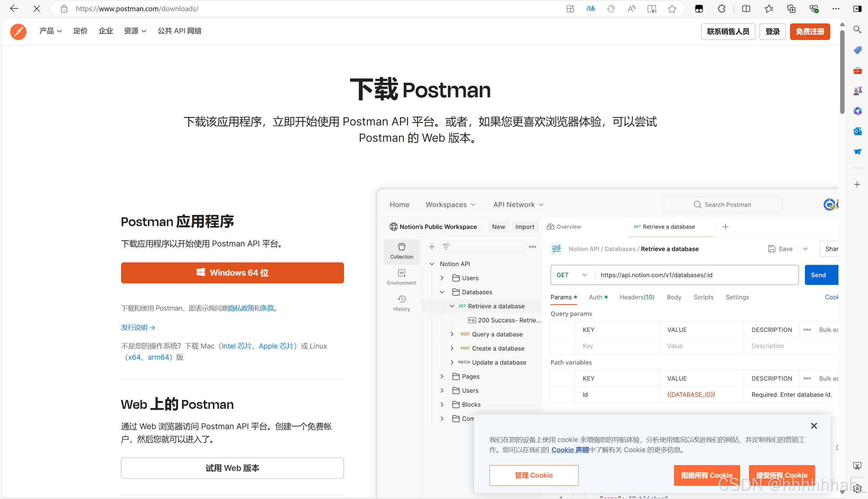Close the cookie consent banner
Screen dimensions: 868x499
[x=814, y=426]
